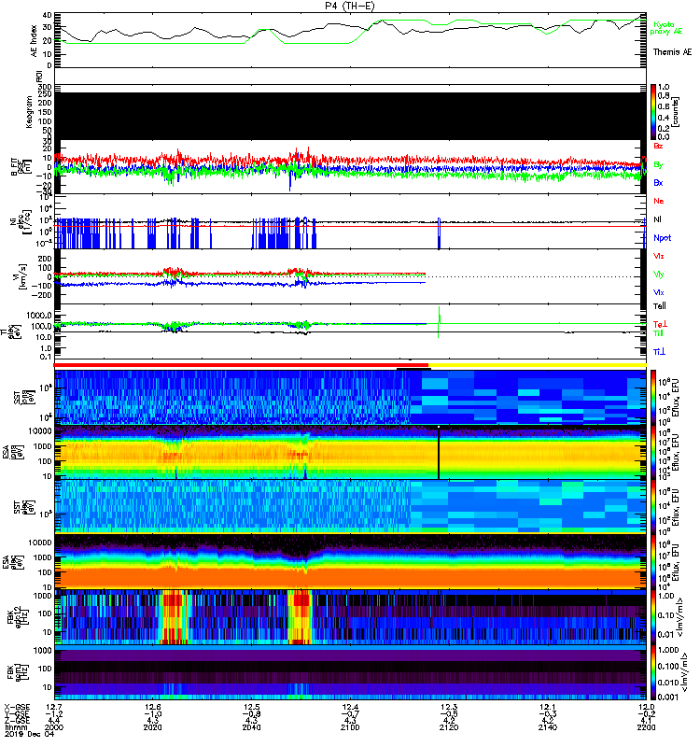Click the Keogram axis label
The image size is (700, 747).
(29, 112)
